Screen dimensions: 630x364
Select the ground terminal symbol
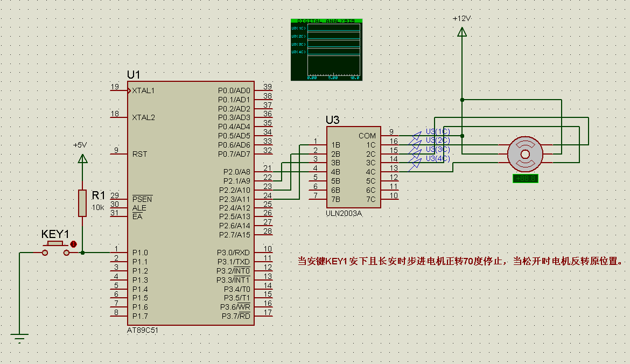click(x=19, y=338)
